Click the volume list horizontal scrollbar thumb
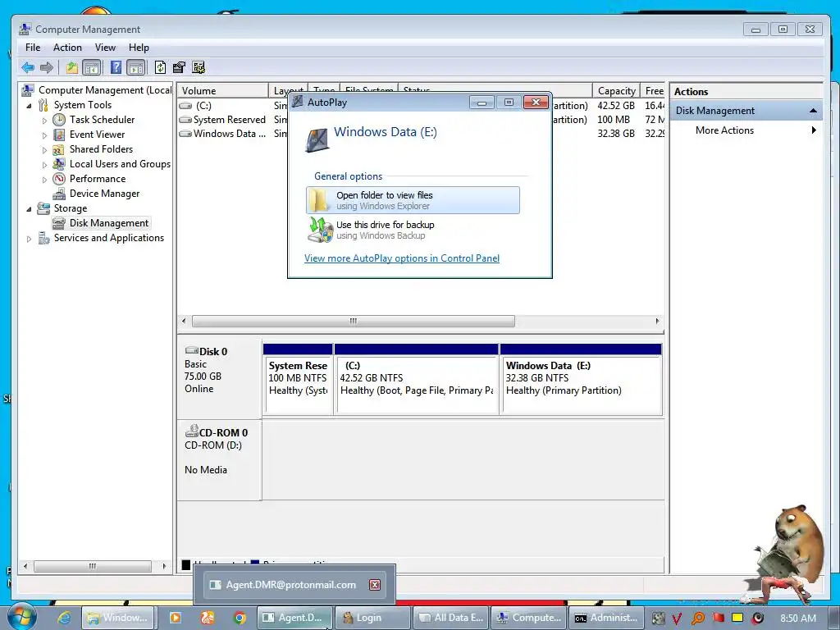The image size is (840, 630). pos(353,321)
